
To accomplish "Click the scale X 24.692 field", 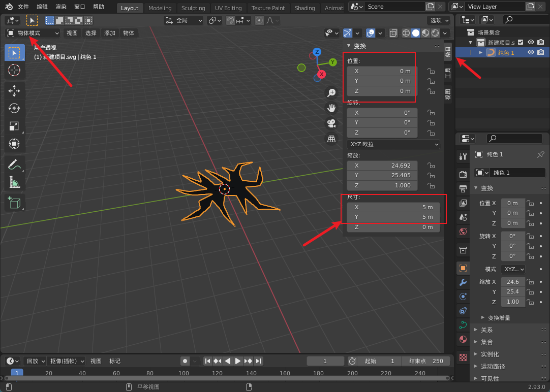I will pos(382,166).
